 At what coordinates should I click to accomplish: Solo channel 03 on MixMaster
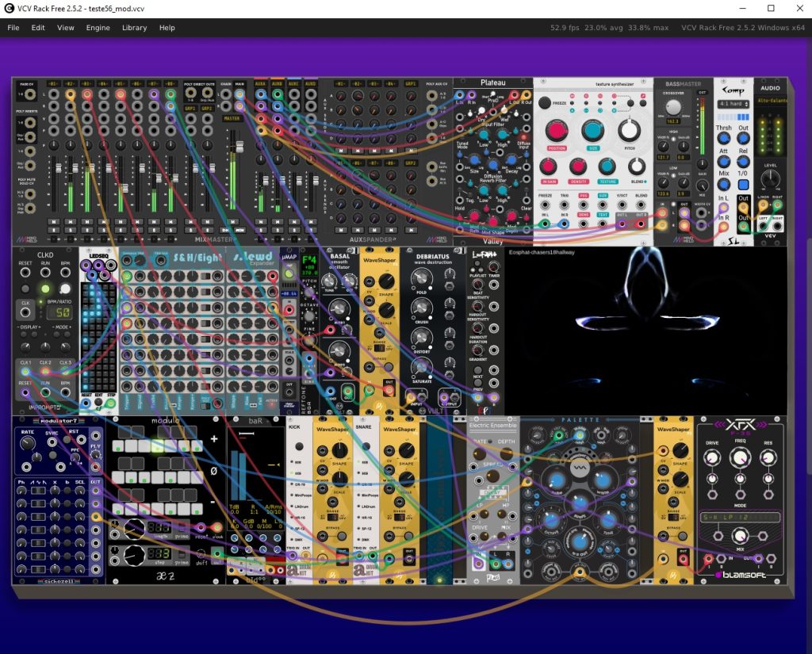87,229
